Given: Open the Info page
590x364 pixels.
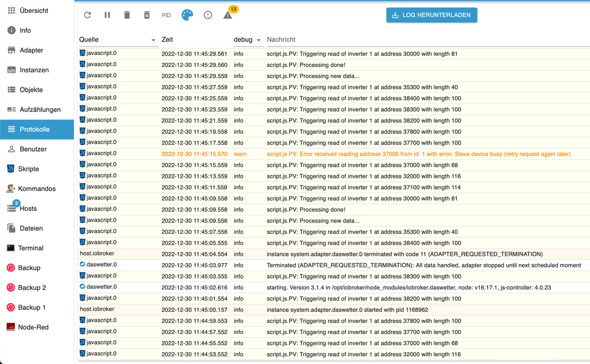Looking at the screenshot, I should tap(37, 30).
